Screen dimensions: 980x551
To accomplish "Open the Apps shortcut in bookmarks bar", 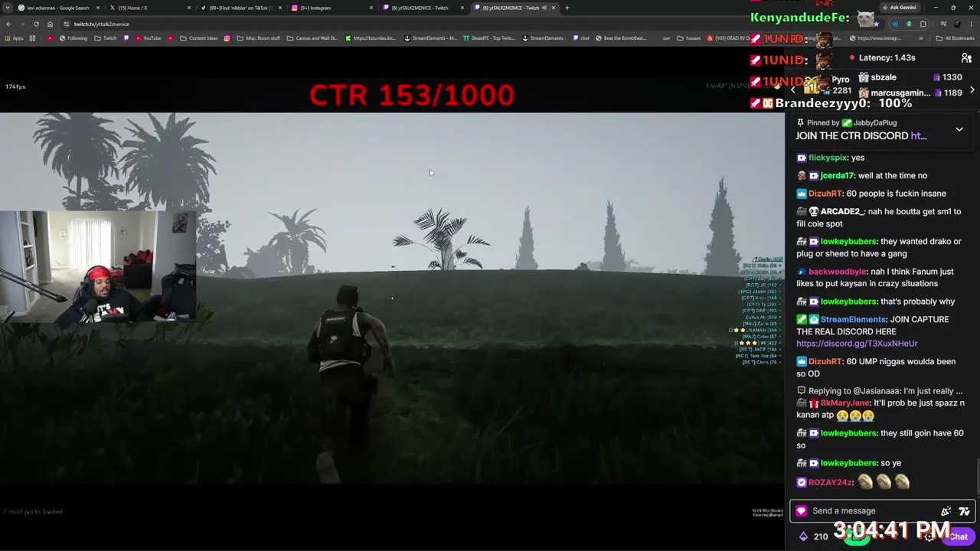I will (x=15, y=38).
